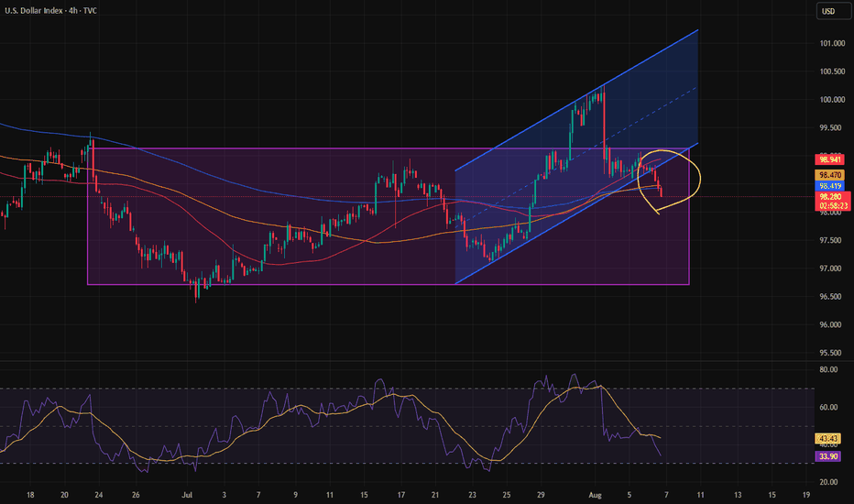Click the 96.000 price axis level
This screenshot has width=854, height=504.
832,324
